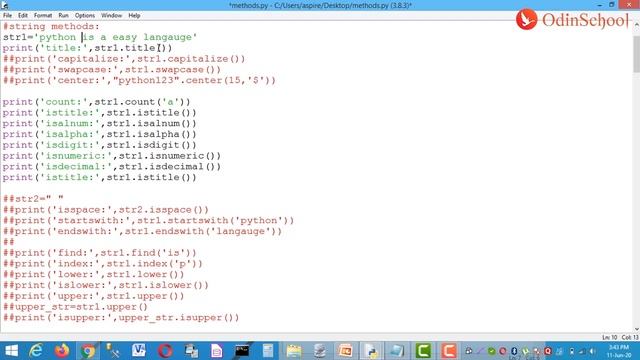Switch to Command Prompt in taskbar
Viewport: 640px width, 360px height.
242,351
